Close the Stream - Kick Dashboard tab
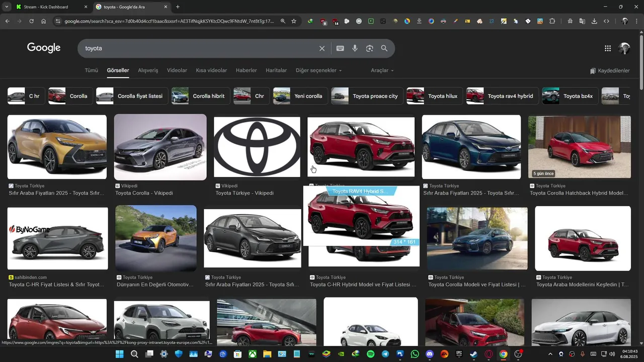This screenshot has width=644, height=362. coord(86,7)
